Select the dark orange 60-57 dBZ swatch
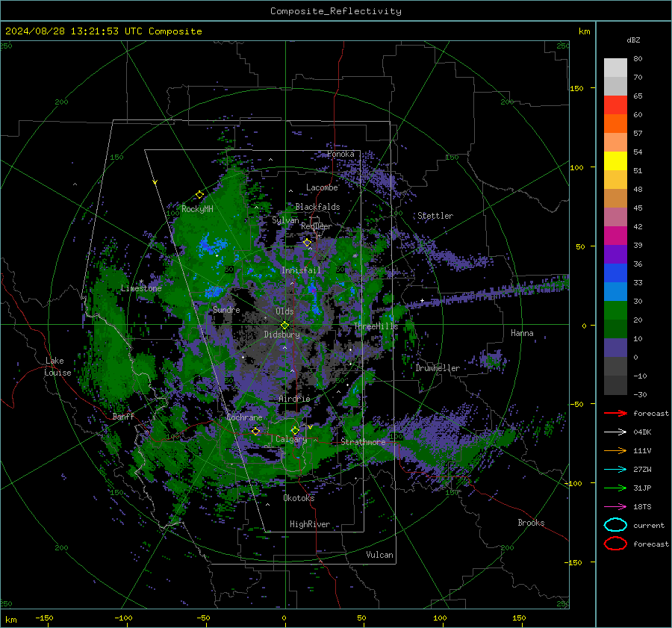Screen dimensions: 672x628 click(x=615, y=124)
